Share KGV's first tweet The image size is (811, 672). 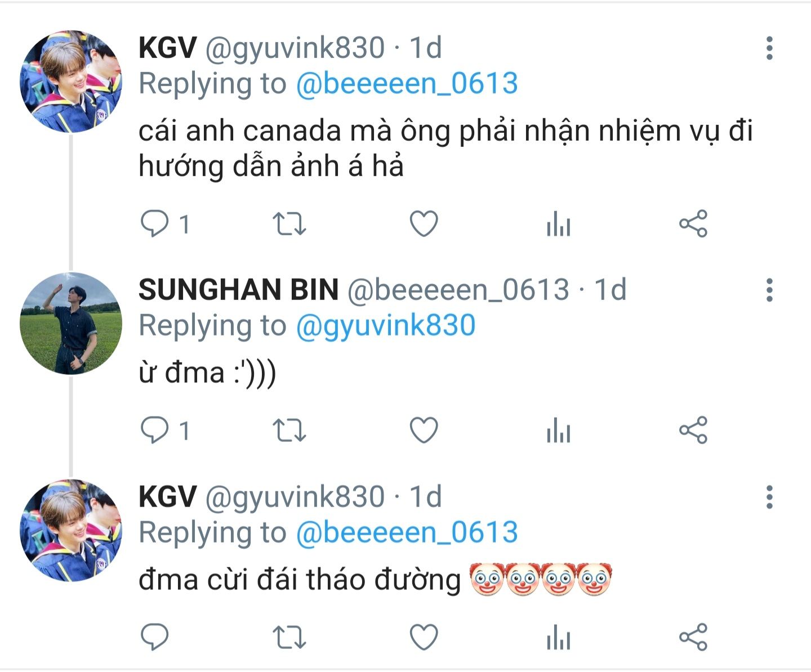point(693,224)
